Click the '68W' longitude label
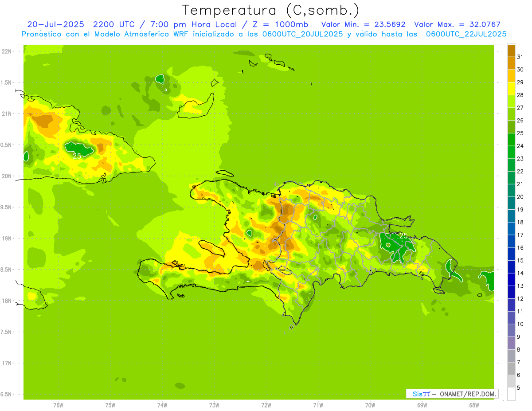Screen dimensions: 532x411 click(474, 405)
